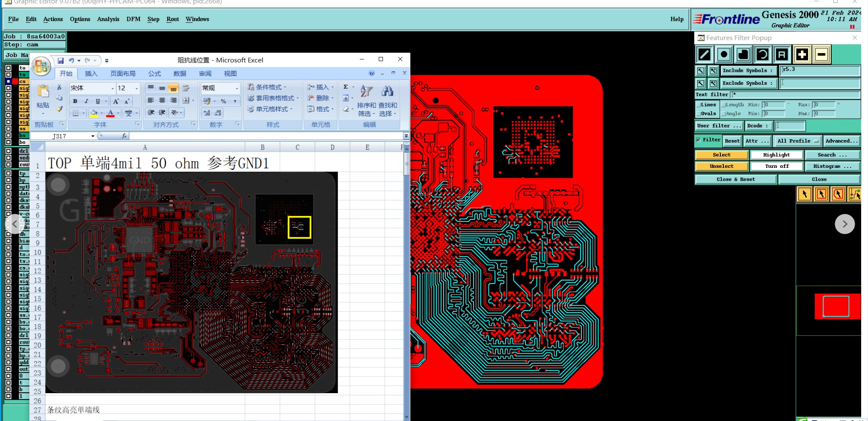This screenshot has width=868, height=421.
Task: Click the polygon area select tool icon
Action: [838, 194]
